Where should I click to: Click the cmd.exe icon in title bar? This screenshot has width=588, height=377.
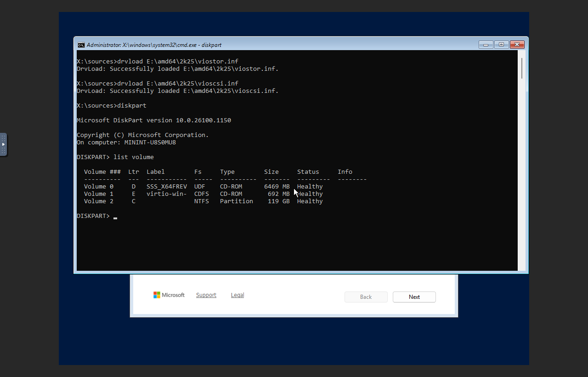81,45
